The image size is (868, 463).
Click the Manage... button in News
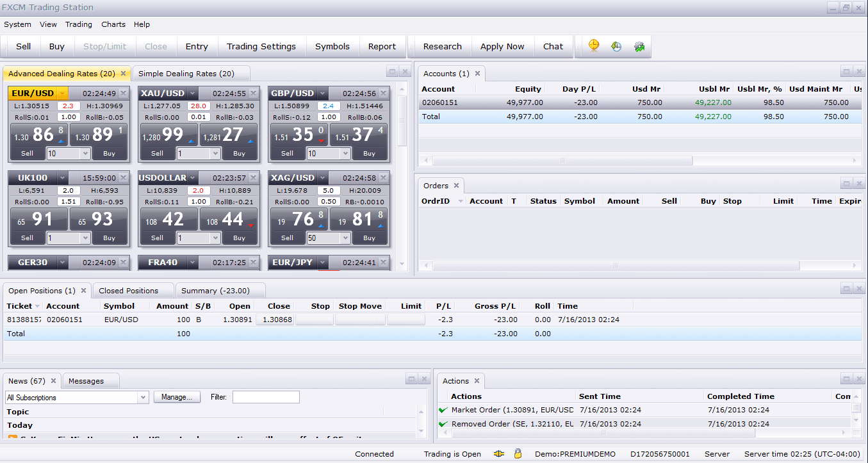coord(177,398)
